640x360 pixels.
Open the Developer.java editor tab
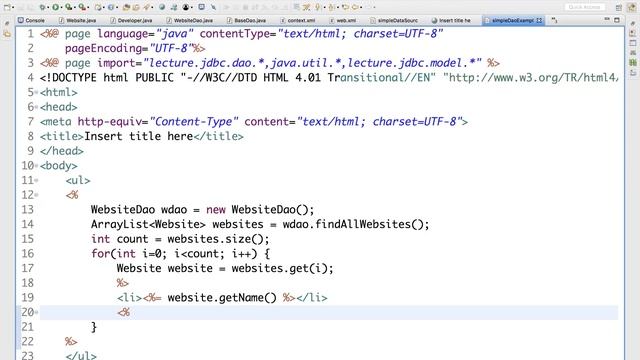pyautogui.click(x=131, y=20)
